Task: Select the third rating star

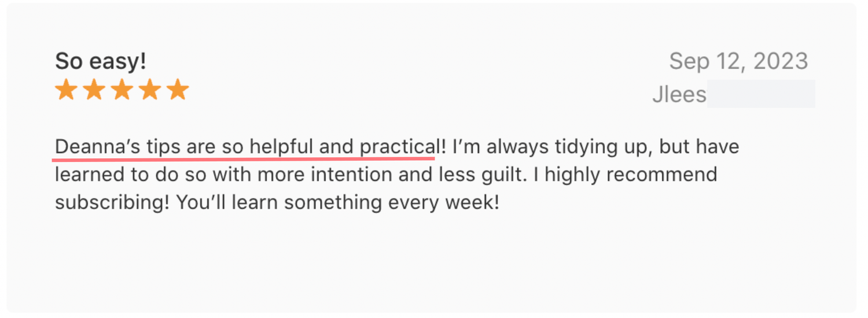Action: pos(122,90)
